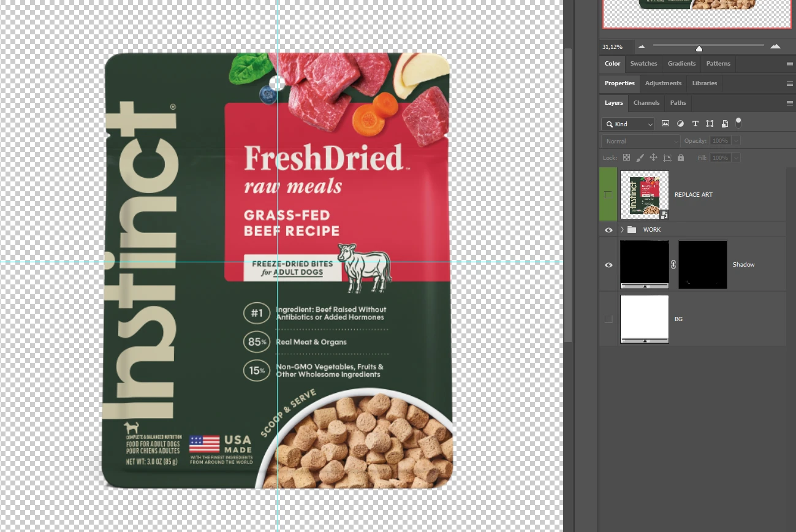Toggle the layer filtering on/off switch
The height and width of the screenshot is (532, 796).
pyautogui.click(x=738, y=122)
